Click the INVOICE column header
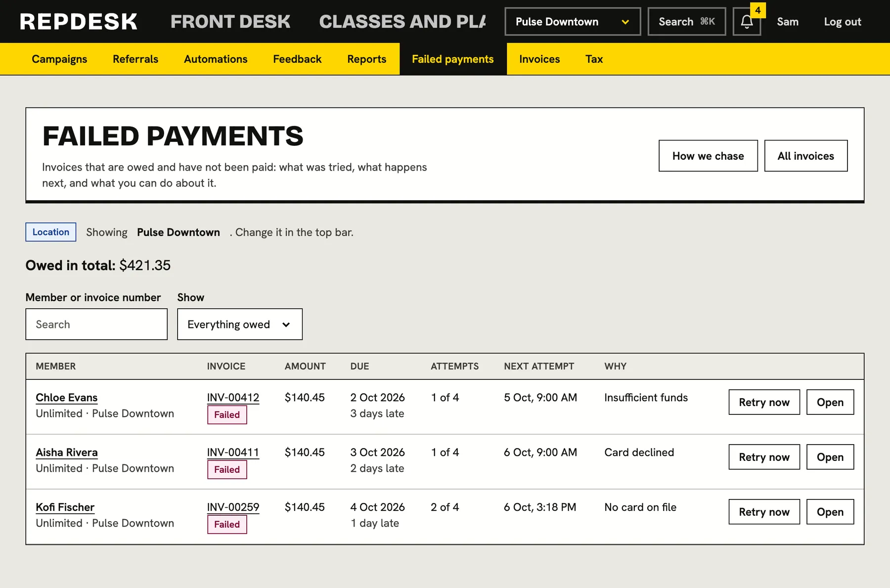Screen dimensions: 890x588 pyautogui.click(x=226, y=366)
